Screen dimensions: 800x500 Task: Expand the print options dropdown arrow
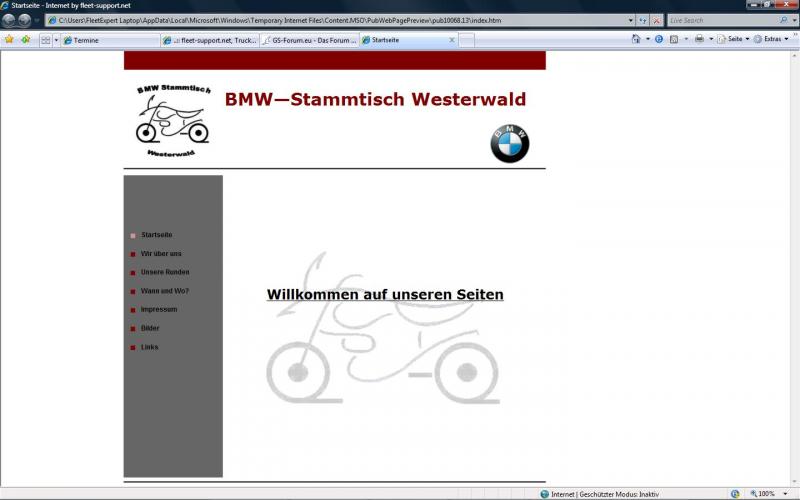[711, 39]
